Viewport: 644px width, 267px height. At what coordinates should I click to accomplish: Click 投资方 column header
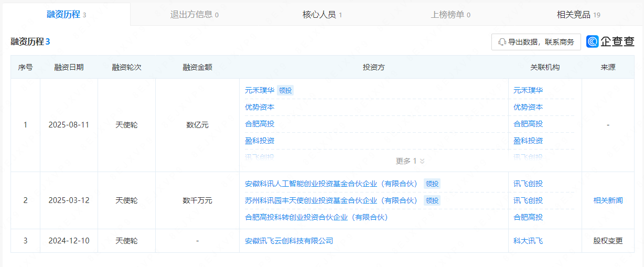click(x=374, y=67)
